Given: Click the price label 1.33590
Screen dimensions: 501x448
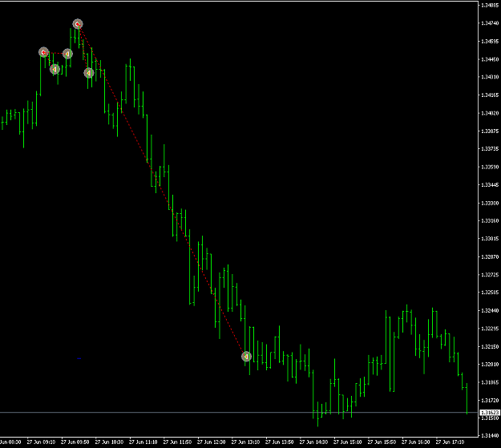Looking at the screenshot, I should [x=490, y=167].
